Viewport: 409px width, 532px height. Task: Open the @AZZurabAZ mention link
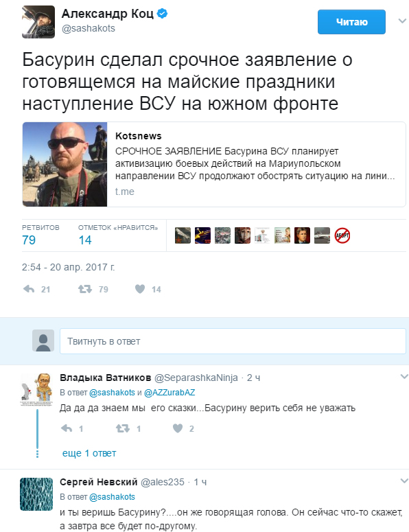coord(170,393)
